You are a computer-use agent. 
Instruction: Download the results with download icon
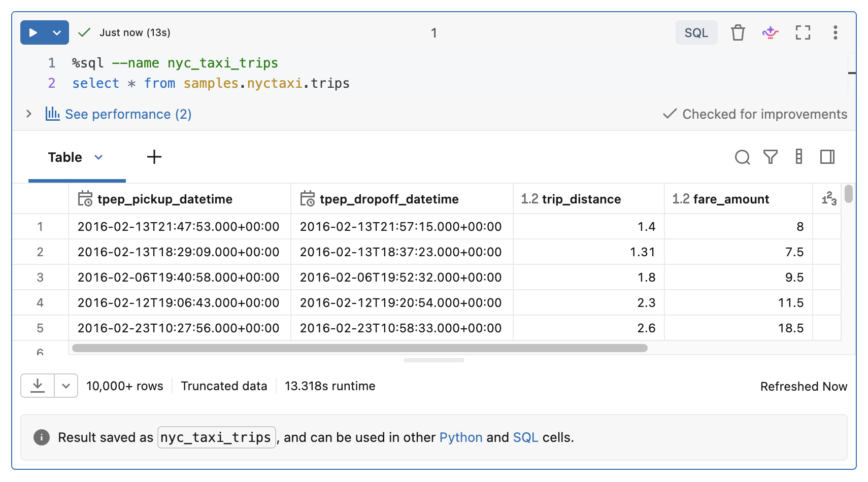38,386
